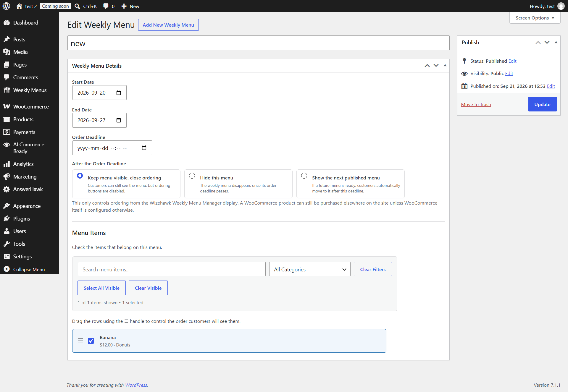Open Weekly Menus in sidebar
The image size is (568, 392).
[x=30, y=90]
